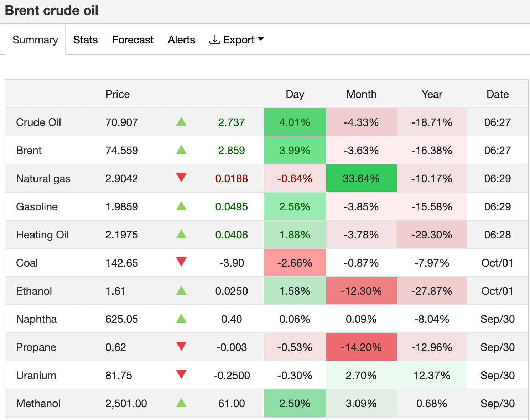Screen dimensions: 530x420
Task: Click the Export download icon
Action: coord(214,40)
